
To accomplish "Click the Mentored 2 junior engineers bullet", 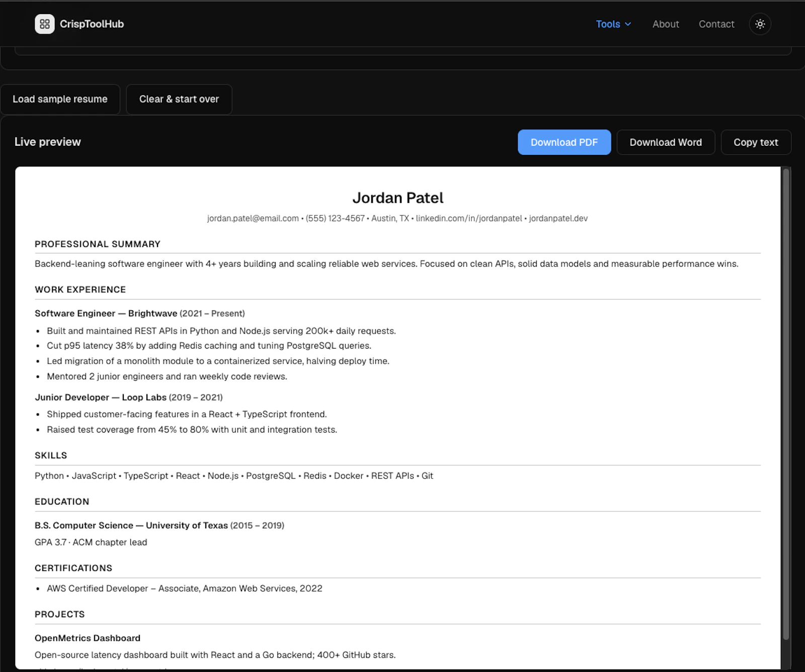I will (x=167, y=376).
